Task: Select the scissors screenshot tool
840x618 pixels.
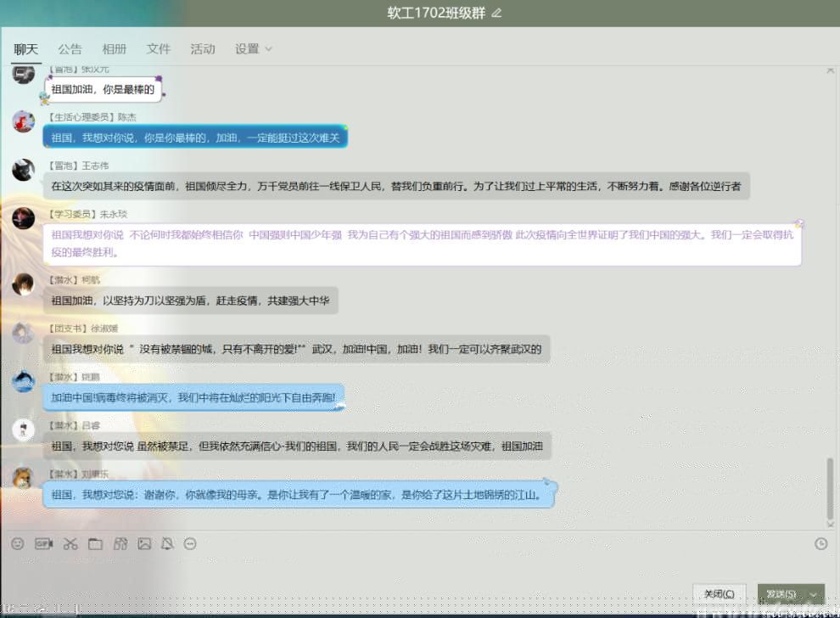Action: click(x=70, y=543)
